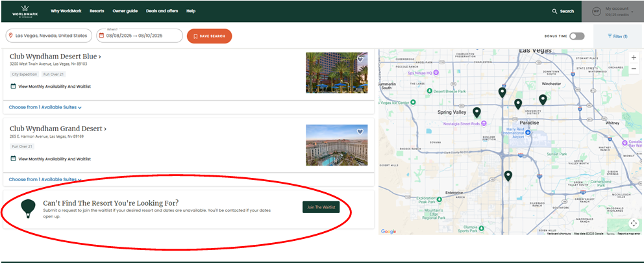This screenshot has width=644, height=263.
Task: Click the Spy Ninjas HQ map marker
Action: pyautogui.click(x=436, y=73)
